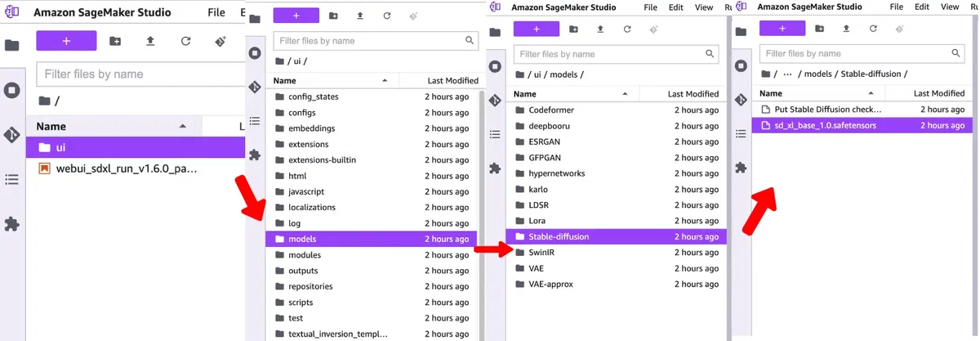The height and width of the screenshot is (341, 980).
Task: Select the ui folder in root panel
Action: (x=136, y=148)
